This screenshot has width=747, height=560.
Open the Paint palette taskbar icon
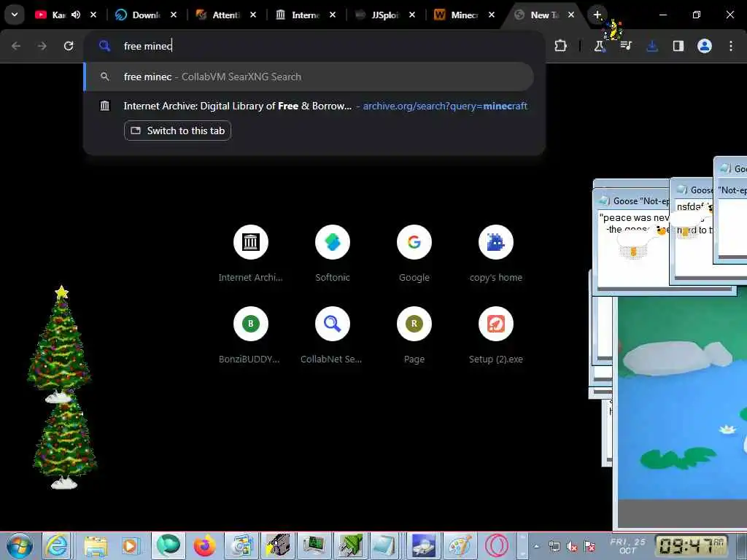[460, 545]
